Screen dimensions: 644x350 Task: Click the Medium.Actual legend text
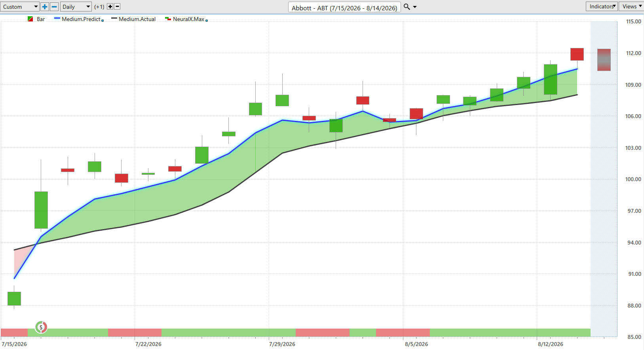tap(137, 19)
